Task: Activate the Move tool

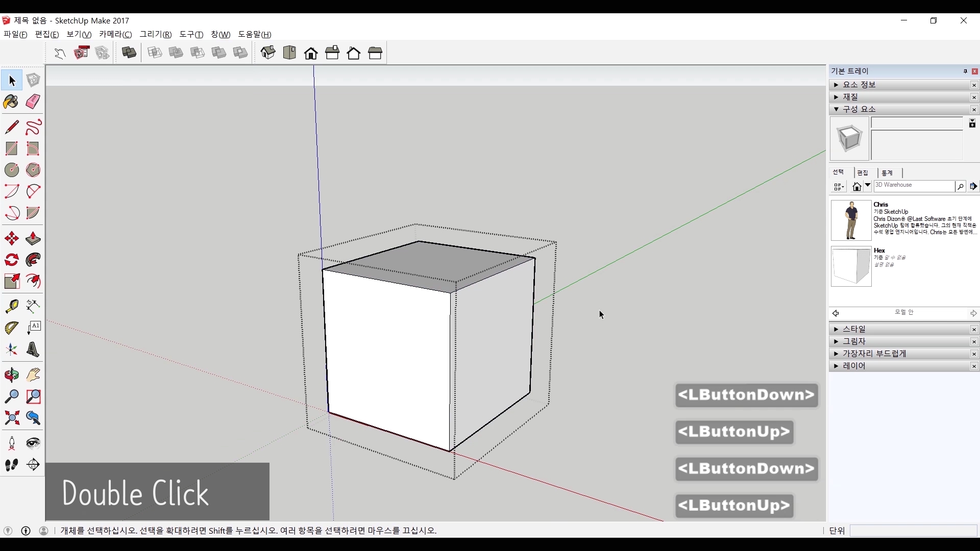Action: (11, 239)
